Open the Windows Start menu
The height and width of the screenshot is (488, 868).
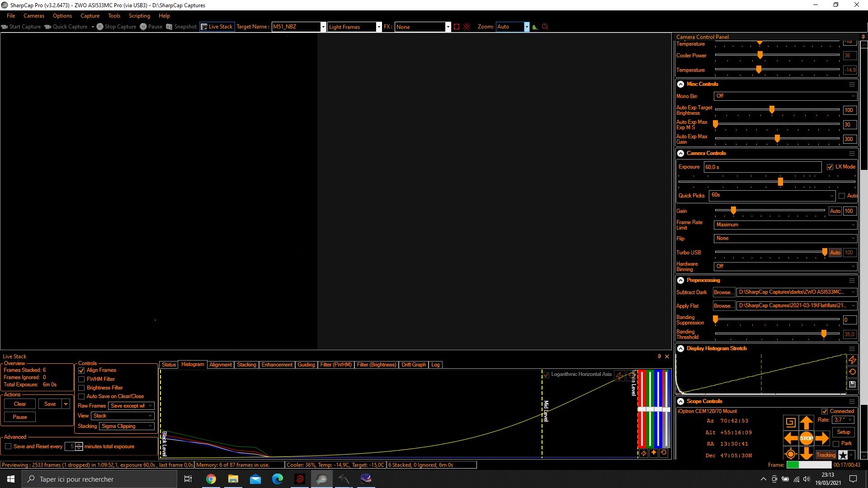pyautogui.click(x=11, y=479)
